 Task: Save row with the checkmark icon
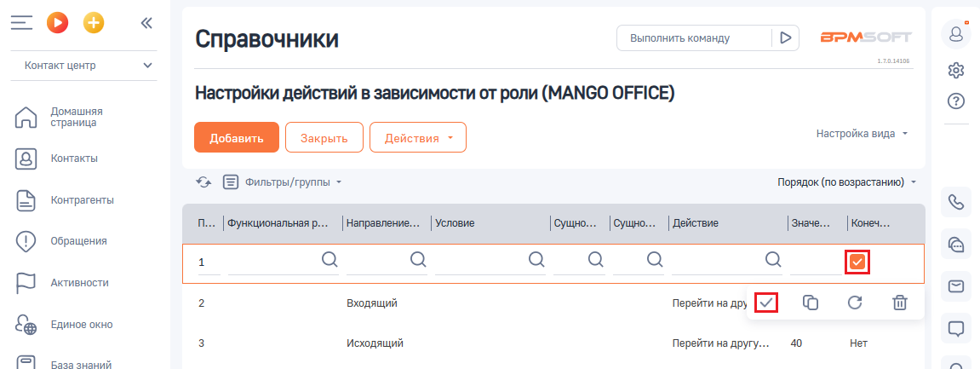766,303
